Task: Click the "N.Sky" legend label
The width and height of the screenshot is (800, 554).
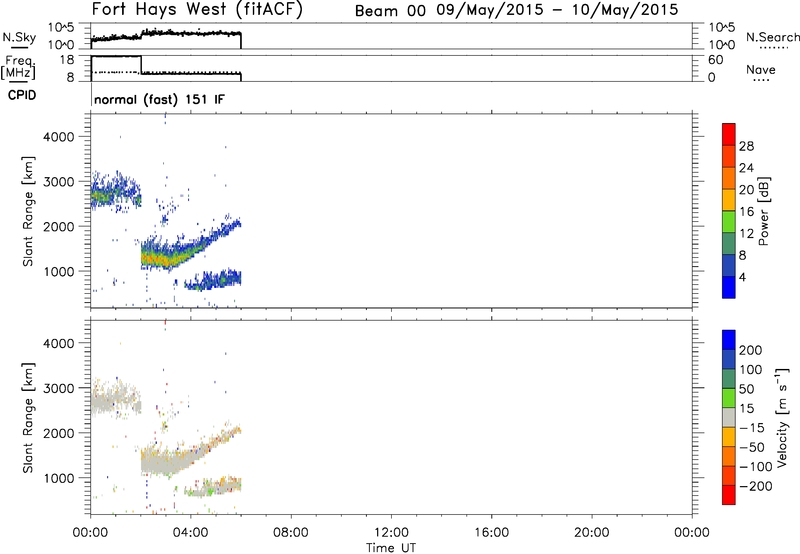Action: point(19,37)
